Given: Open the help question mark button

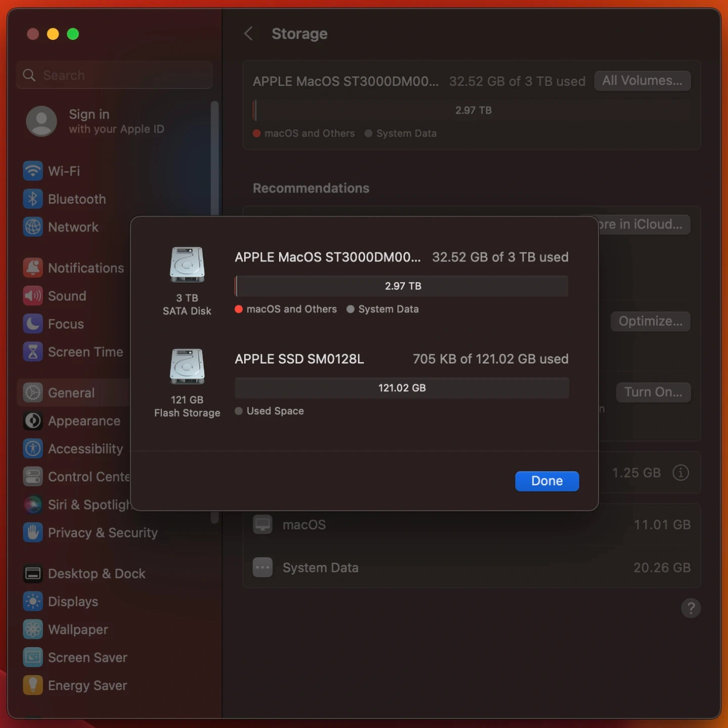Looking at the screenshot, I should (x=691, y=608).
